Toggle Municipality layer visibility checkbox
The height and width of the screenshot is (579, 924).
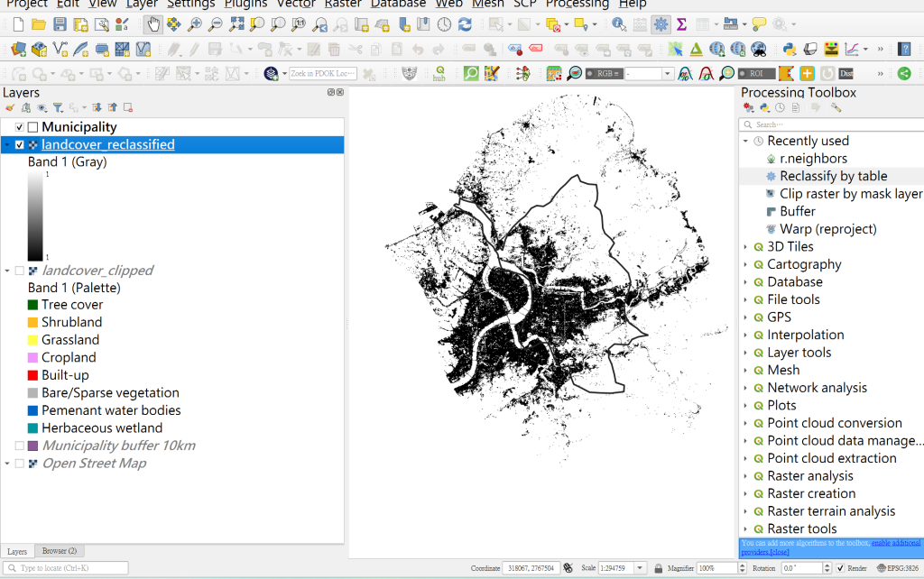coord(20,127)
